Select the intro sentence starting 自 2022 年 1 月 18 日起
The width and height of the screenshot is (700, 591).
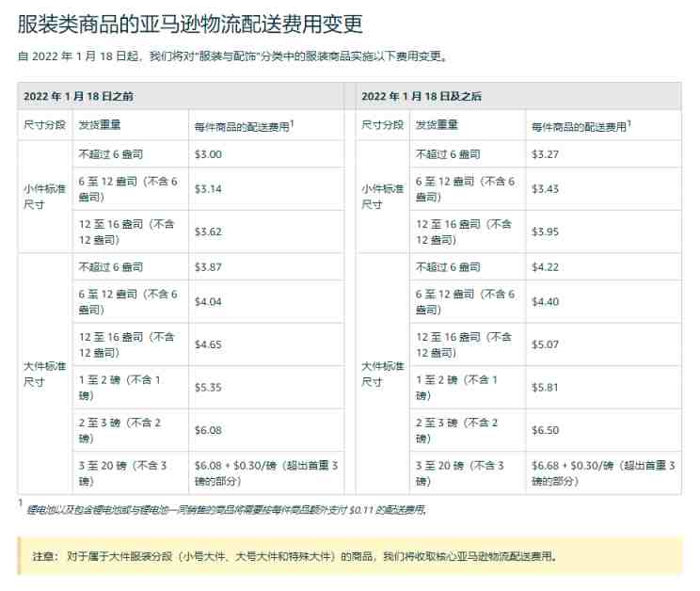(232, 56)
